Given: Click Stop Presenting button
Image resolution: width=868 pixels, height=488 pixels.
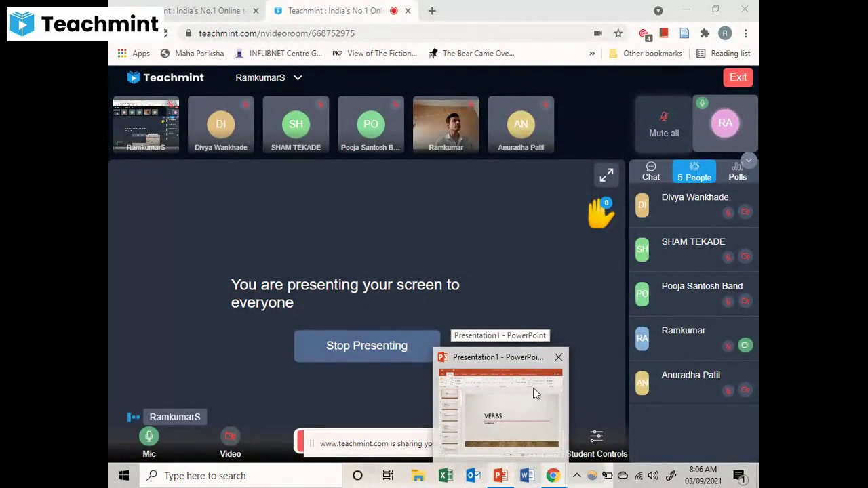Looking at the screenshot, I should pyautogui.click(x=367, y=346).
